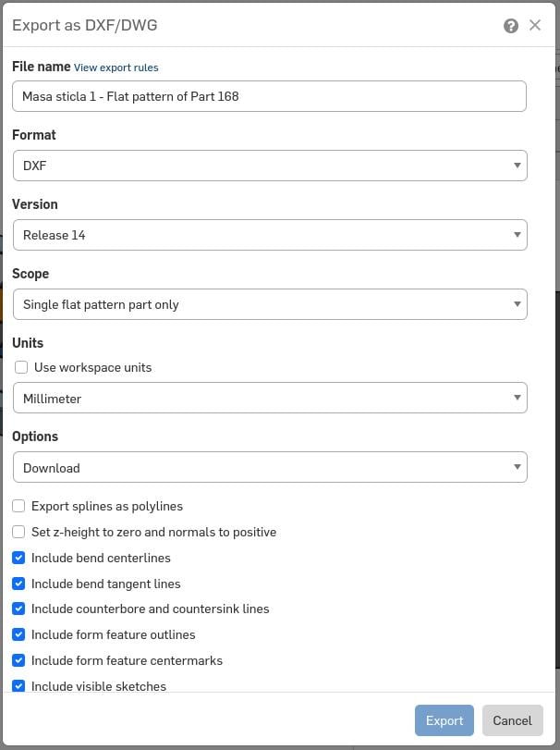This screenshot has height=750, width=560.
Task: Check Export splines as polylines
Action: click(18, 506)
